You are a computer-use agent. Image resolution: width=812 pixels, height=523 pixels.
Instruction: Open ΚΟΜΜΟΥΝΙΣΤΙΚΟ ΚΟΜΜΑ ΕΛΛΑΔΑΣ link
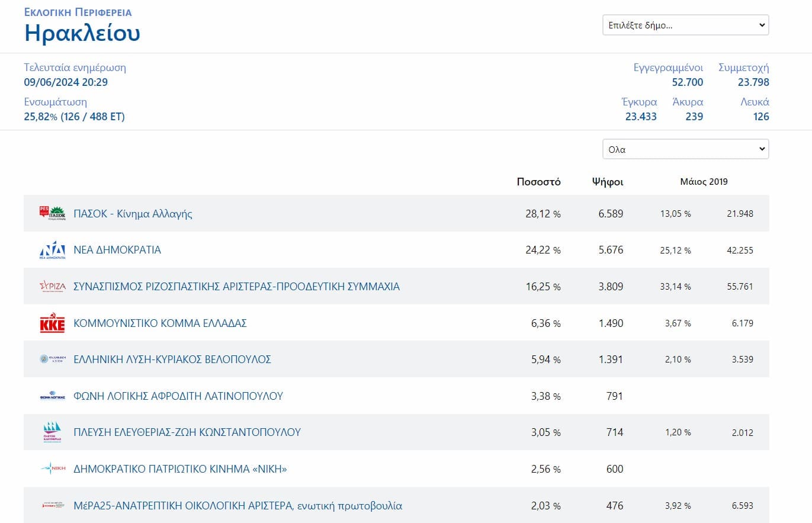click(x=160, y=323)
